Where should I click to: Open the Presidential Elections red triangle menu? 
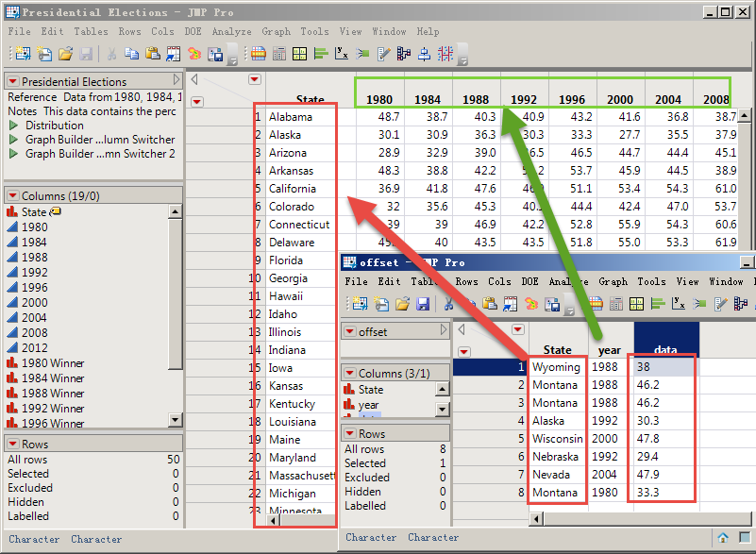[13, 82]
